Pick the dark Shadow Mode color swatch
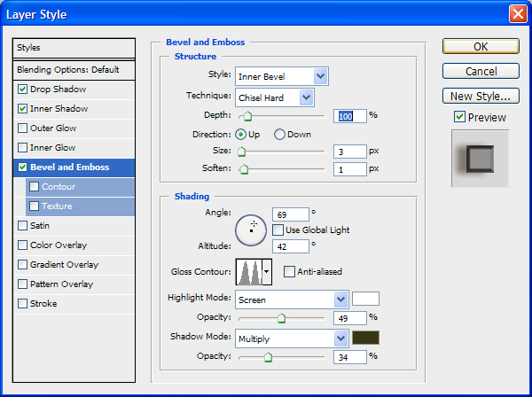This screenshot has height=397, width=532. (365, 338)
